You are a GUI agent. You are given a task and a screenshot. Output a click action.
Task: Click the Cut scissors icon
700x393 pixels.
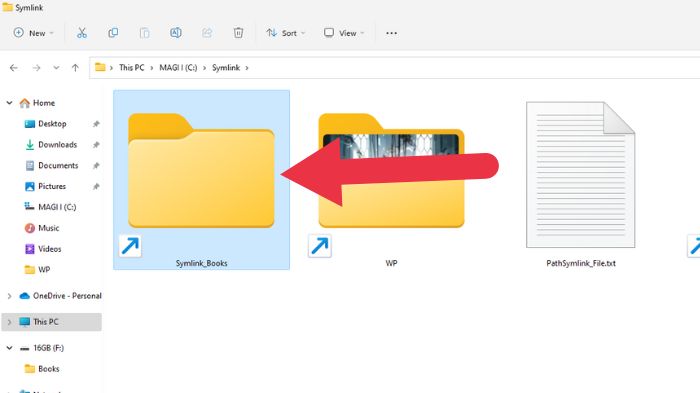coord(82,33)
